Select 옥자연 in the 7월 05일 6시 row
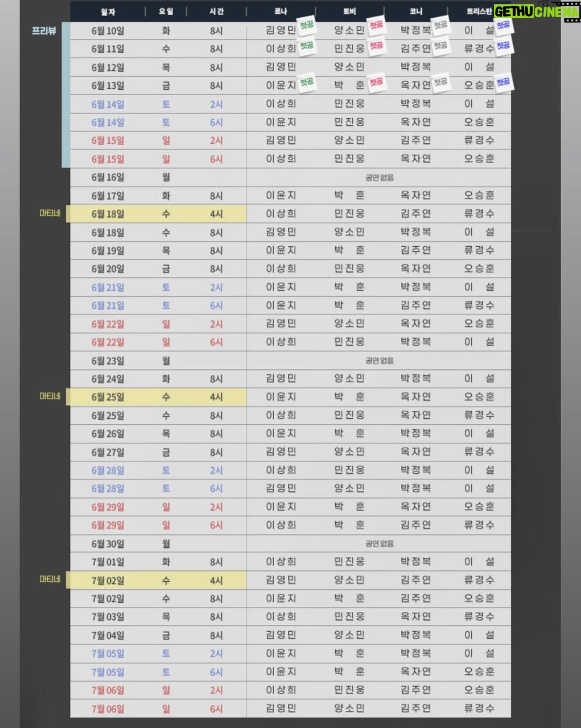Screen dimensions: 581x728 click(x=416, y=672)
